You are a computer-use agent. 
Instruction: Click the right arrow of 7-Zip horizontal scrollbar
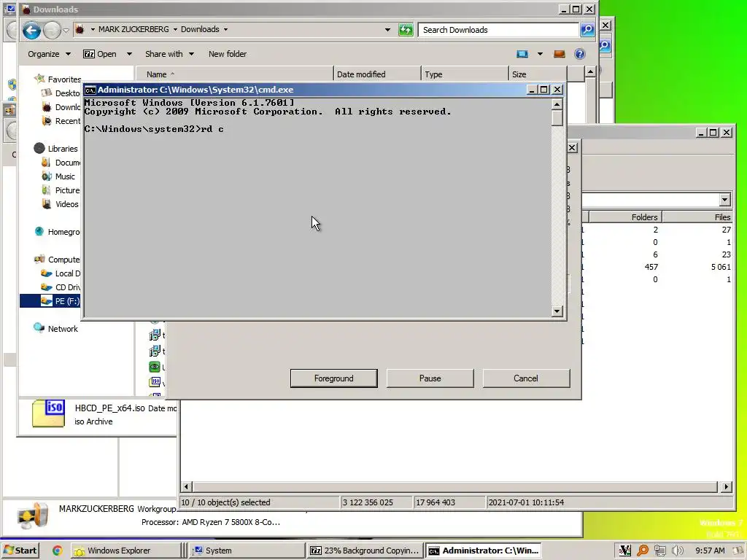(727, 486)
